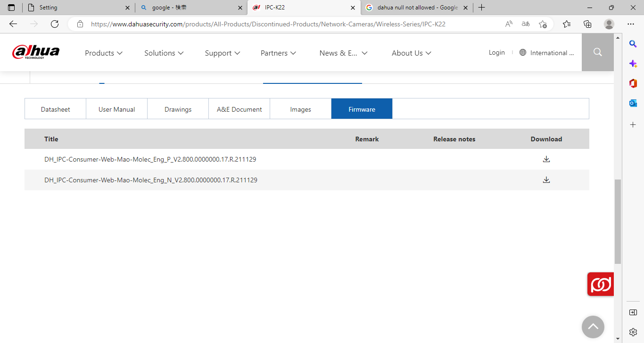Expand the Support menu
The width and height of the screenshot is (644, 343).
click(223, 53)
